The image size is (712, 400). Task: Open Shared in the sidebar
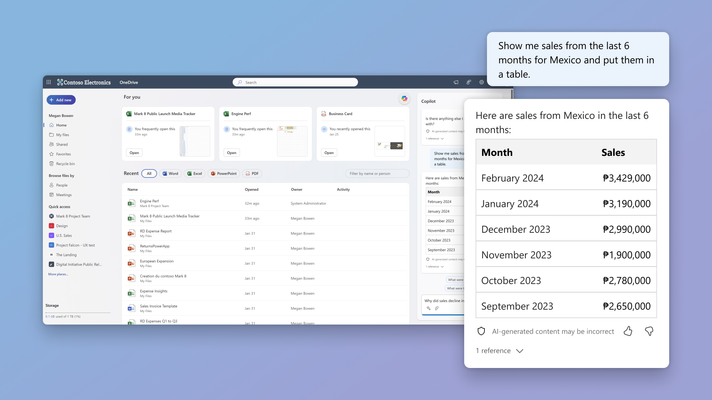[x=59, y=144]
